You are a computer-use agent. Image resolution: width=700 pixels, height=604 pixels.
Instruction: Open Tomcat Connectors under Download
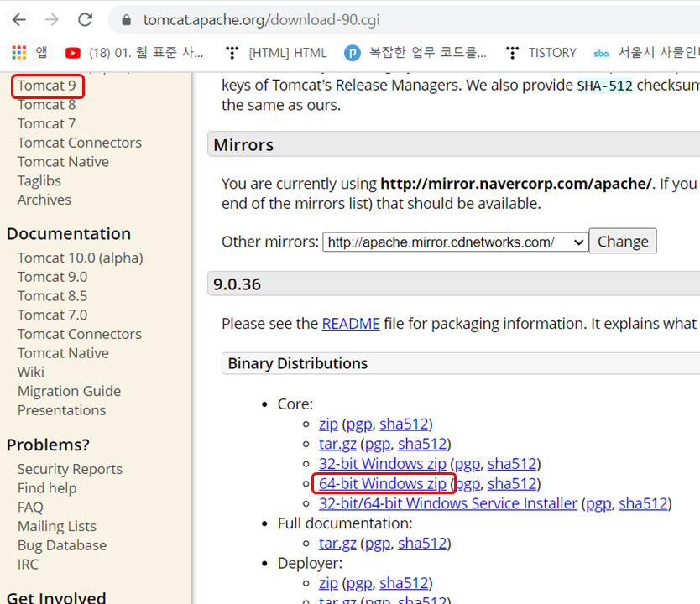pyautogui.click(x=80, y=143)
